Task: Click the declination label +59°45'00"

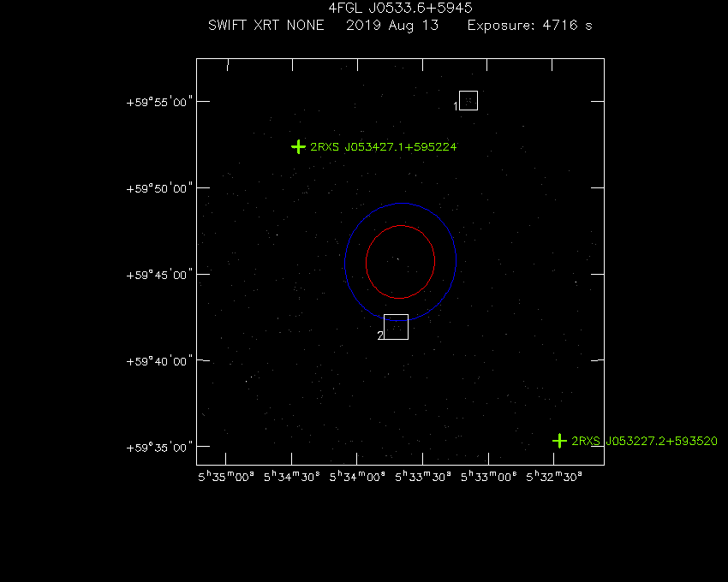Action: click(159, 275)
